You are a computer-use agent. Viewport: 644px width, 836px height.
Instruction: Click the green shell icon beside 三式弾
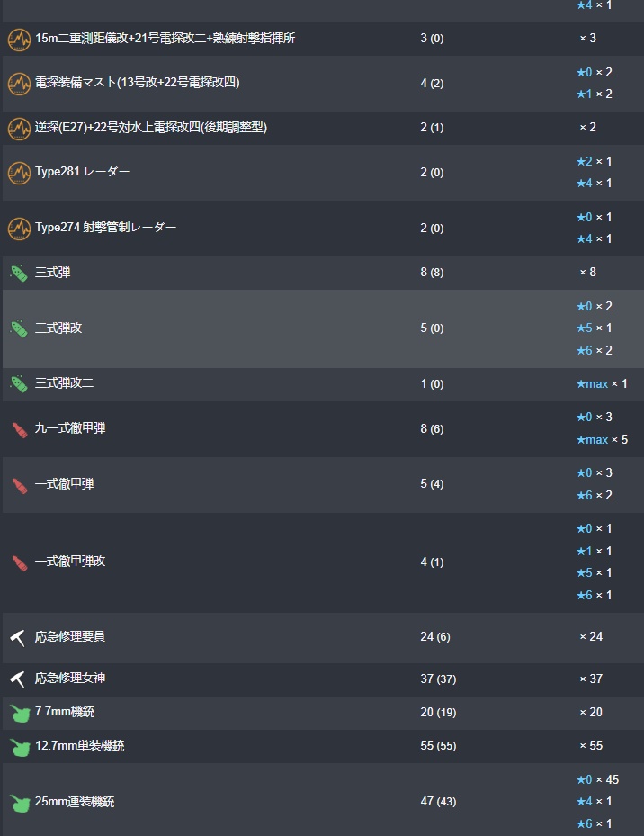[x=19, y=273]
